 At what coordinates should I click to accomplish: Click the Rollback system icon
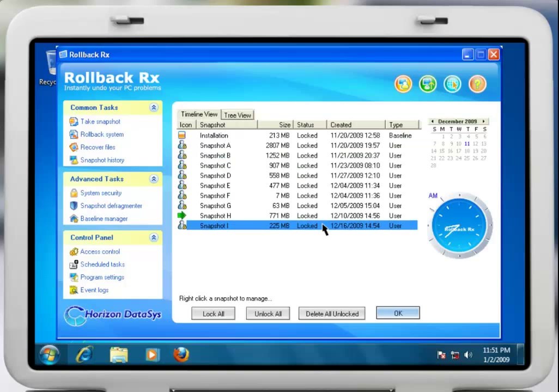tap(74, 134)
